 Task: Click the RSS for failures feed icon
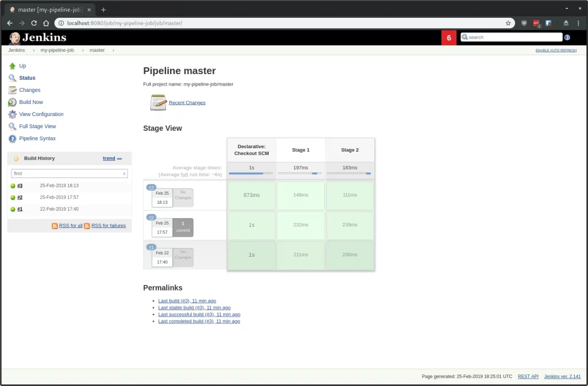click(87, 226)
